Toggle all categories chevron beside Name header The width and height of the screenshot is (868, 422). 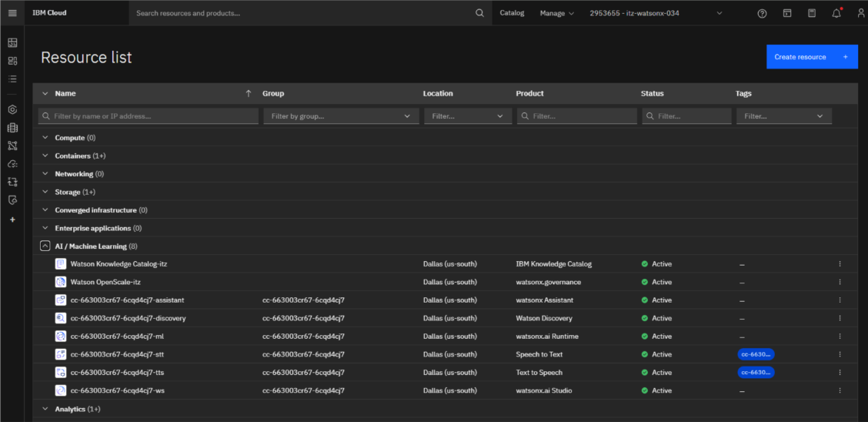[45, 94]
